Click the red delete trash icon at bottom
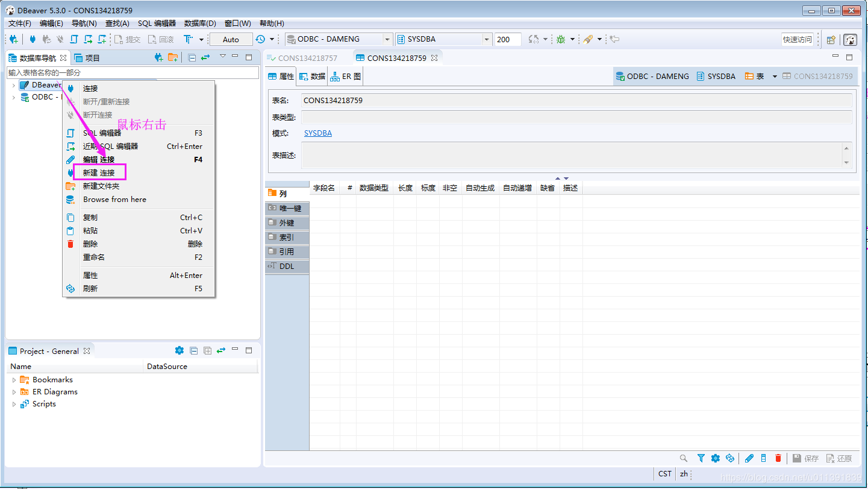Image resolution: width=868 pixels, height=489 pixels. click(x=778, y=458)
